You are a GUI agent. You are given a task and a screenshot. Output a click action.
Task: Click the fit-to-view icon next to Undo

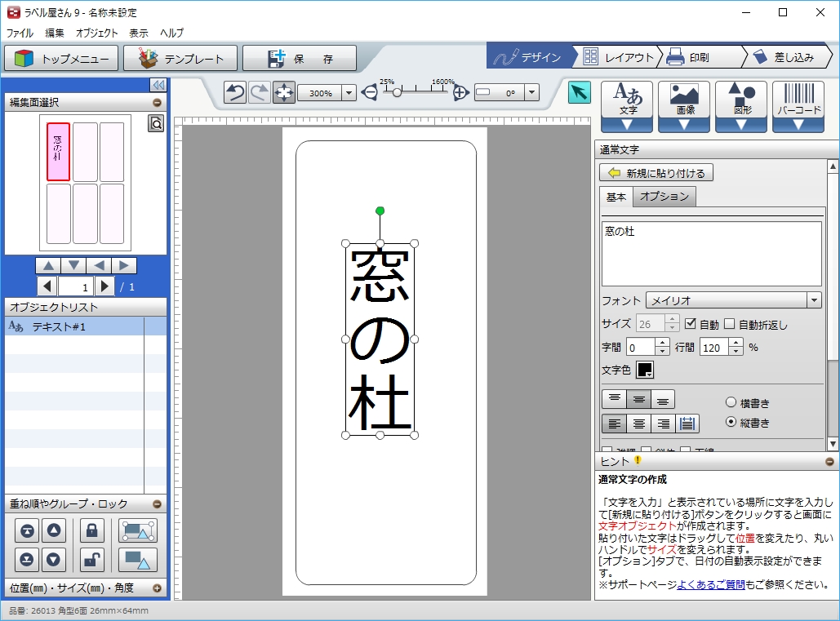tap(282, 91)
